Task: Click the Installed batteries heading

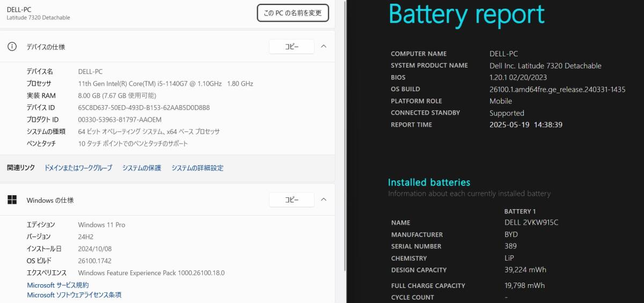Action: [x=429, y=182]
